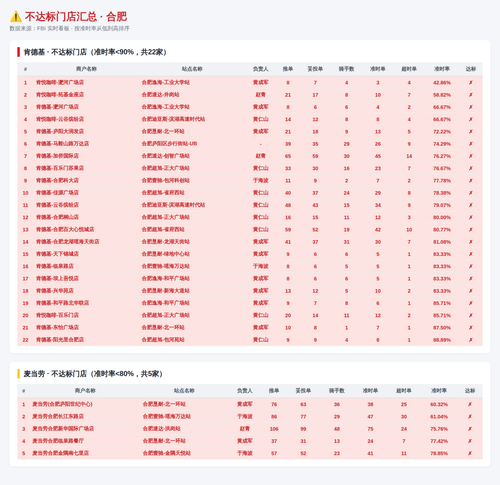Select the 合肥庐阳区步行街站-UB station cell
Image resolution: width=500 pixels, height=485 pixels.
[x=169, y=144]
